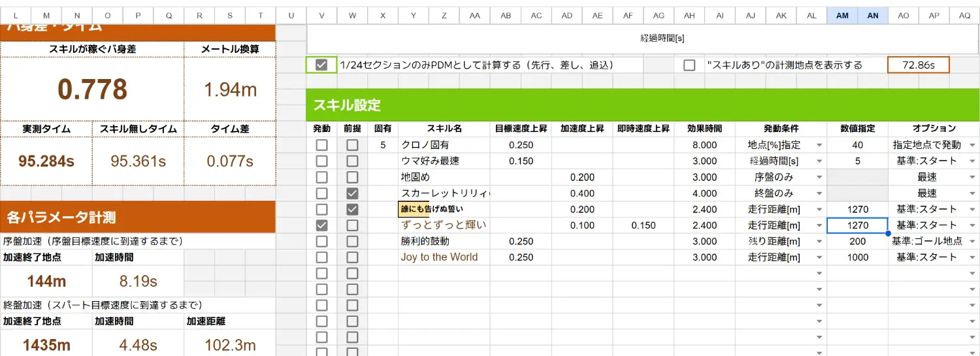Screen dimensions: 980x356
Task: Select the 実測タイム value 95.284s
Action: [x=45, y=161]
